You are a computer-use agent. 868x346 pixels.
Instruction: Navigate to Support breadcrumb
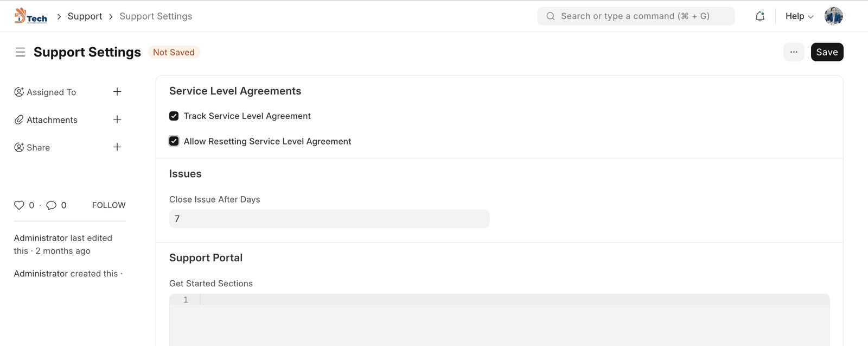[x=85, y=16]
